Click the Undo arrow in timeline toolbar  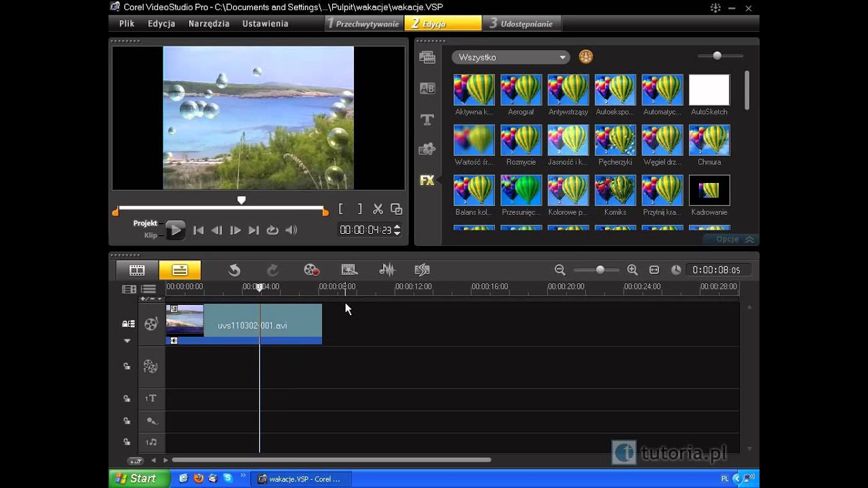(234, 270)
